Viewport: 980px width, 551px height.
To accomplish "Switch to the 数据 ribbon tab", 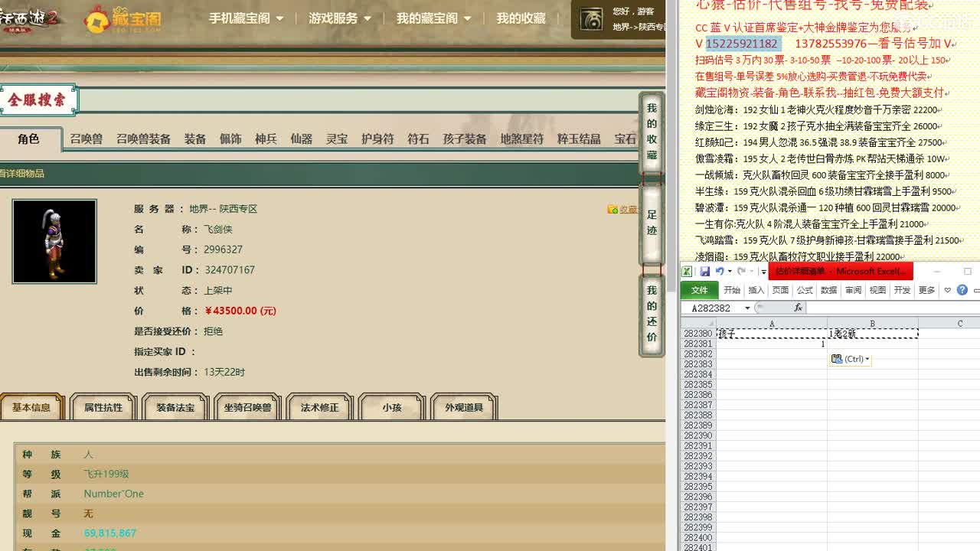I will pos(828,290).
